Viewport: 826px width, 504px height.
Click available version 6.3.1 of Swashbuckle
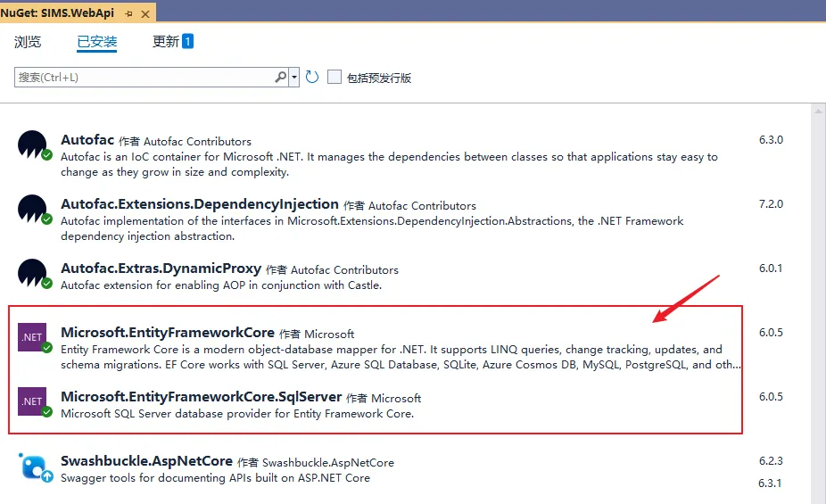coord(770,483)
